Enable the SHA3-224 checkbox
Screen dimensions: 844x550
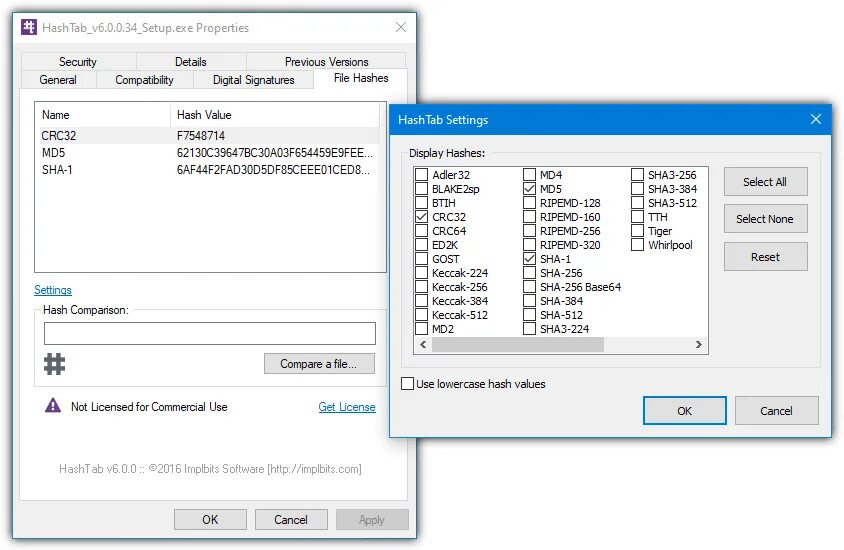[530, 328]
